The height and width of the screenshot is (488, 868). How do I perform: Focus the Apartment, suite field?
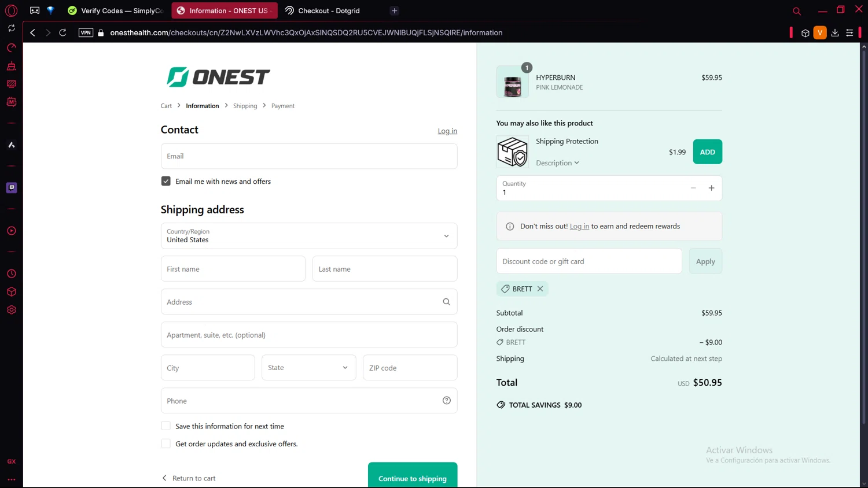[309, 335]
